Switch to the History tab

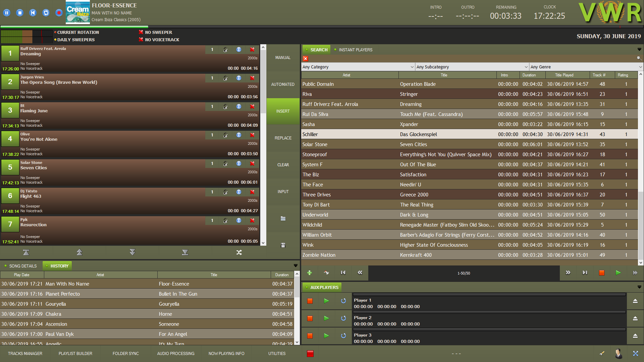coord(57,266)
